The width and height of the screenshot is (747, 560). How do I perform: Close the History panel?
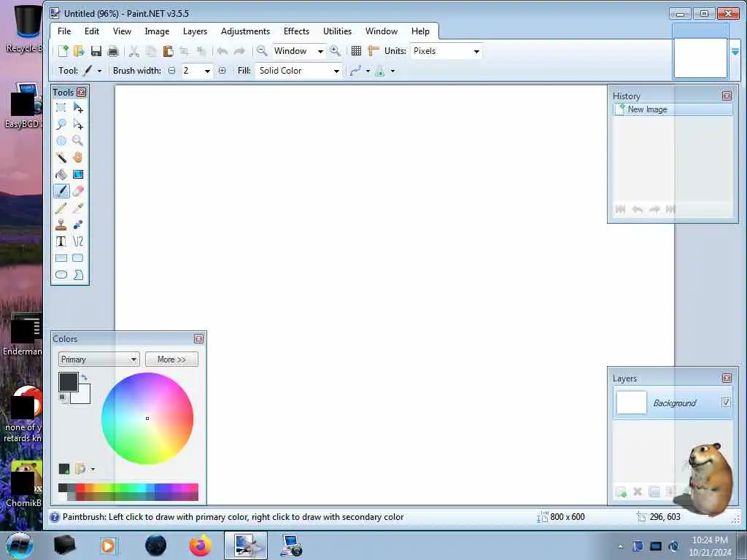pos(727,96)
